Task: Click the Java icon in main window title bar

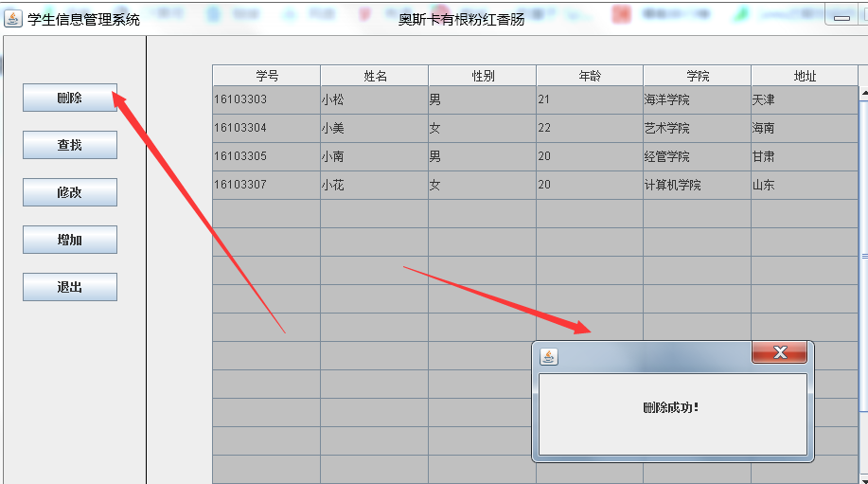Action: [12, 19]
